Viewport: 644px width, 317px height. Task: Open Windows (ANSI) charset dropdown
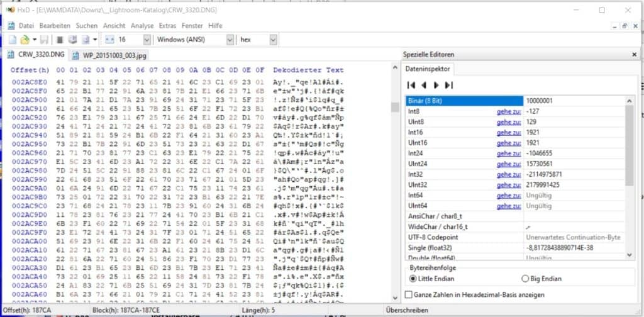pos(230,40)
